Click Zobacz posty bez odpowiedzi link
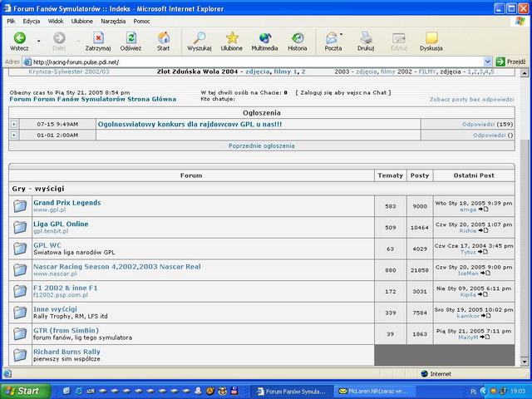Viewport: 532px width, 399px height. [471, 100]
